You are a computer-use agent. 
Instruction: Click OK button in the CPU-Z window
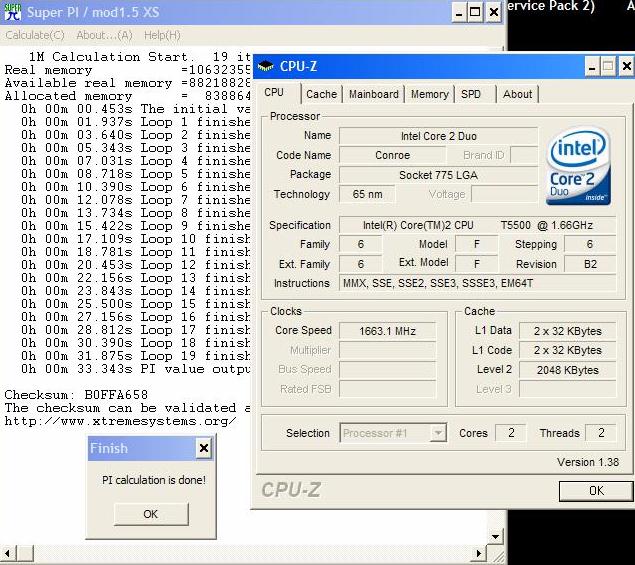pyautogui.click(x=596, y=490)
